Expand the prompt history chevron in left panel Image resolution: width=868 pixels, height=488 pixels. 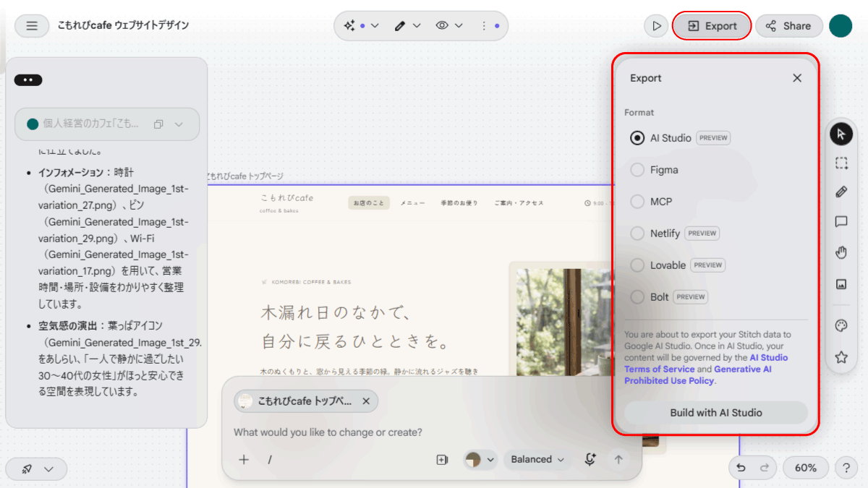pos(179,124)
